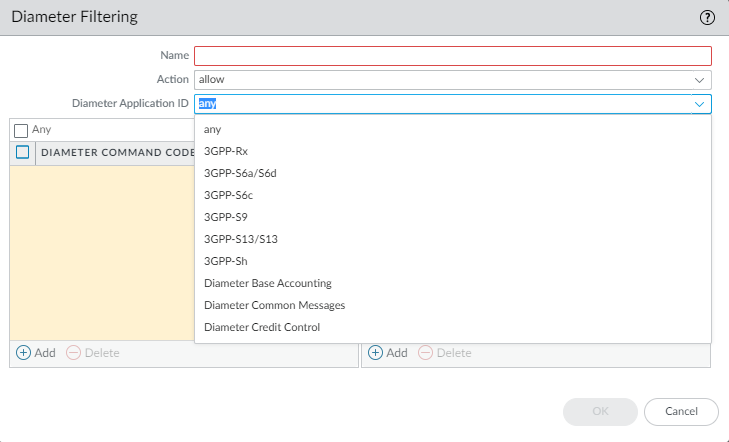Choose 3GPP-Rx from the dropdown list

coord(226,151)
